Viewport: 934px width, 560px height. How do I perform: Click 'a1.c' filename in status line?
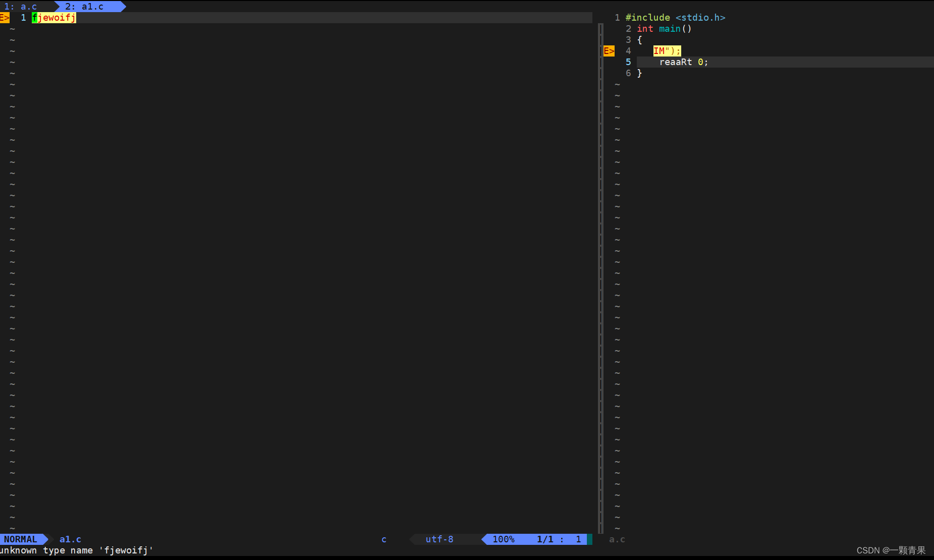[x=70, y=539]
